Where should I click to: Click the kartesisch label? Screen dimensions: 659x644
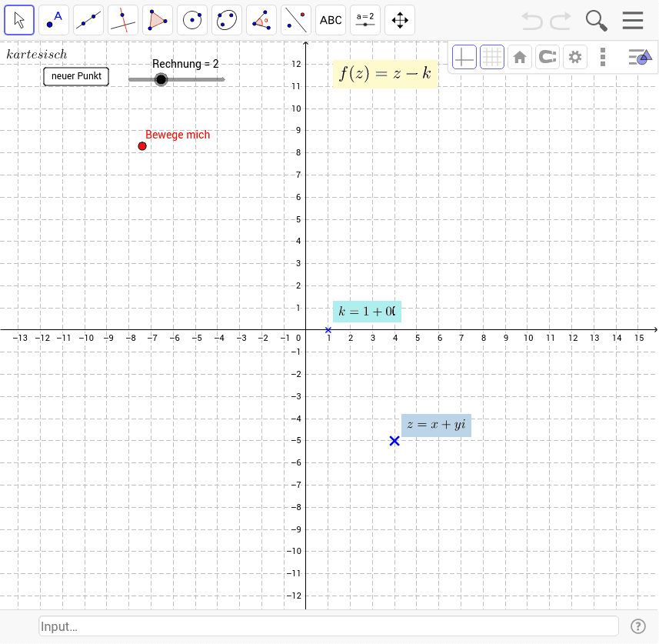point(37,55)
